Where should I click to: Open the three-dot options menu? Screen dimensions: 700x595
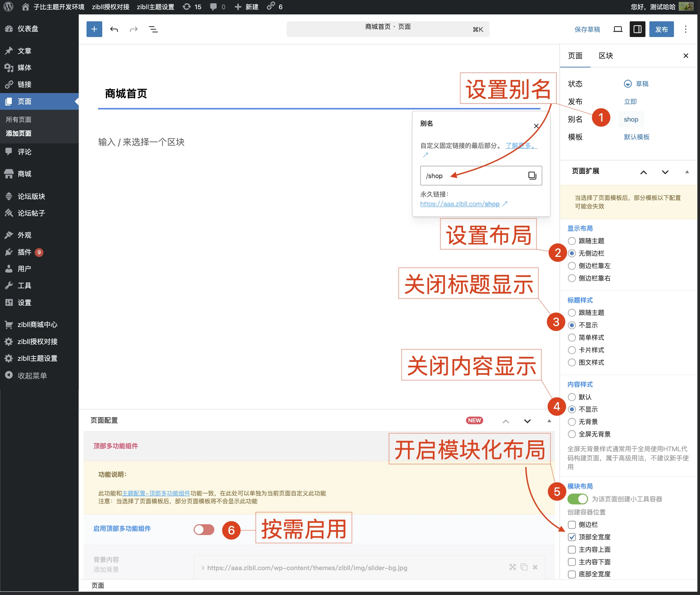686,29
